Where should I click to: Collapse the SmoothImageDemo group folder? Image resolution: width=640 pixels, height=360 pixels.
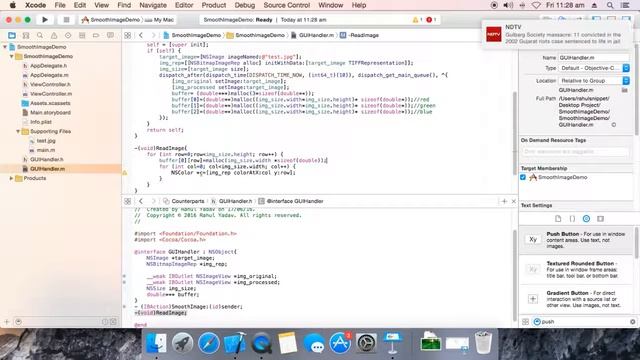pyautogui.click(x=11, y=56)
